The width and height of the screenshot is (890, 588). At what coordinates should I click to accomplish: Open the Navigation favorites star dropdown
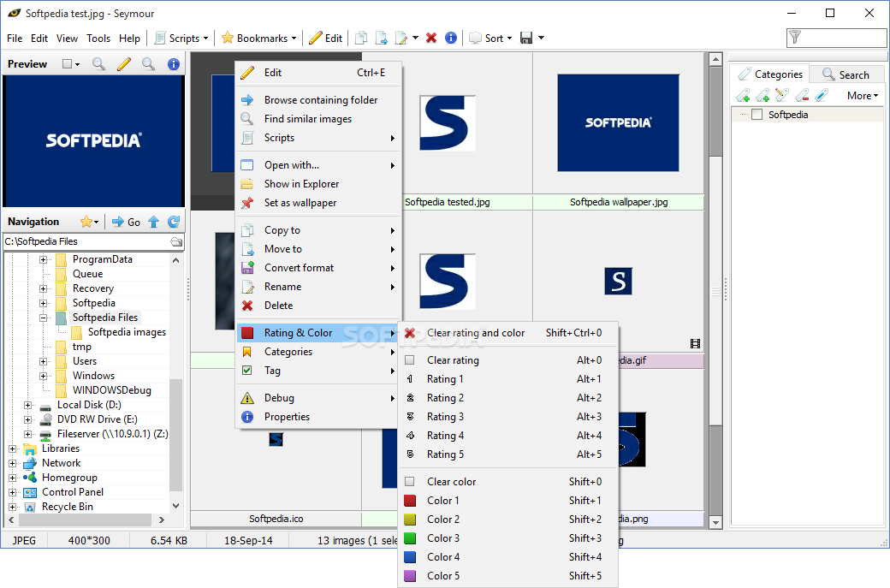(x=90, y=222)
